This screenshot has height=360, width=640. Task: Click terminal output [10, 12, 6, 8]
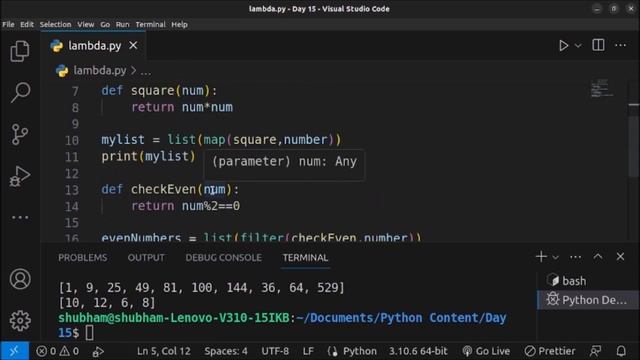click(107, 303)
